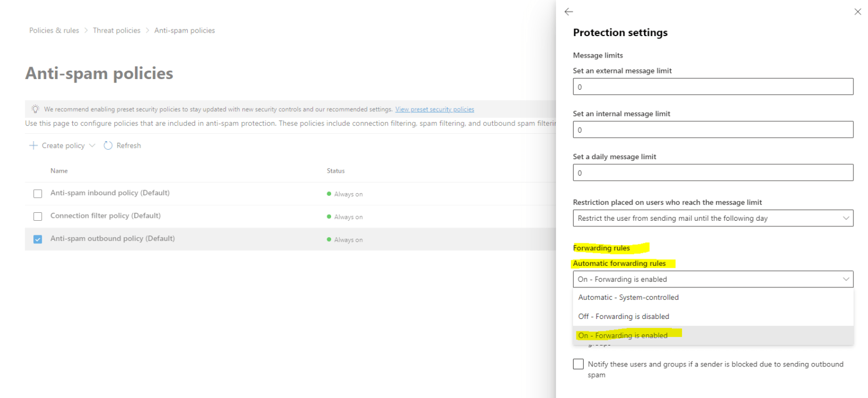Dismiss the Protection settings flyout with X
868x398 pixels.
tap(858, 11)
